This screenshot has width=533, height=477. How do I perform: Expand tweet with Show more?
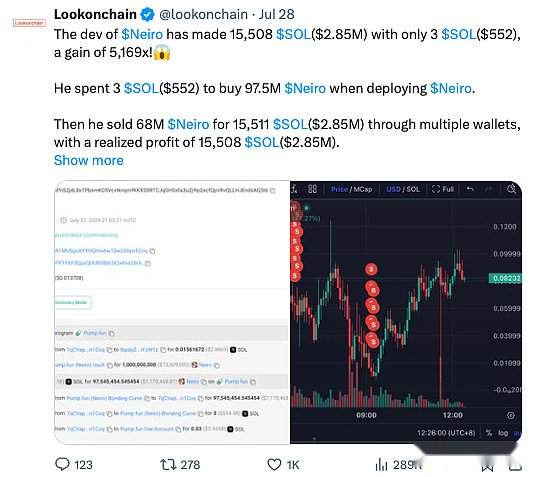89,160
